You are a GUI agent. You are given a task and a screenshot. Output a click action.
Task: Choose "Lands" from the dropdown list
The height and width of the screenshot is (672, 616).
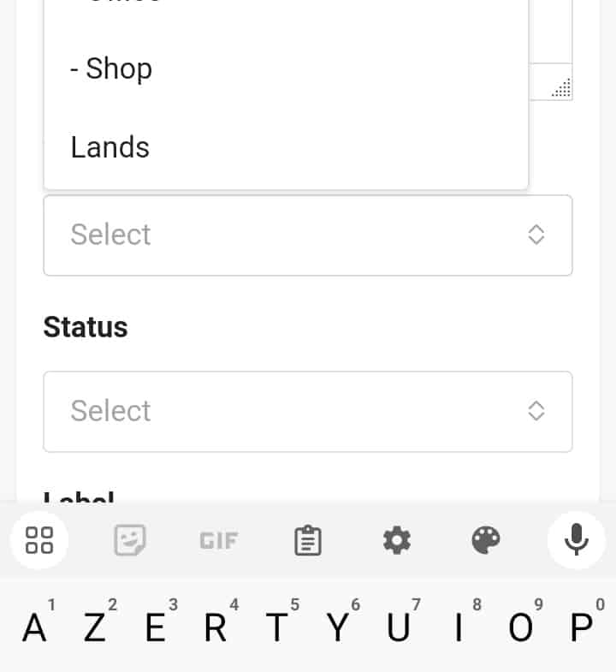click(x=110, y=147)
